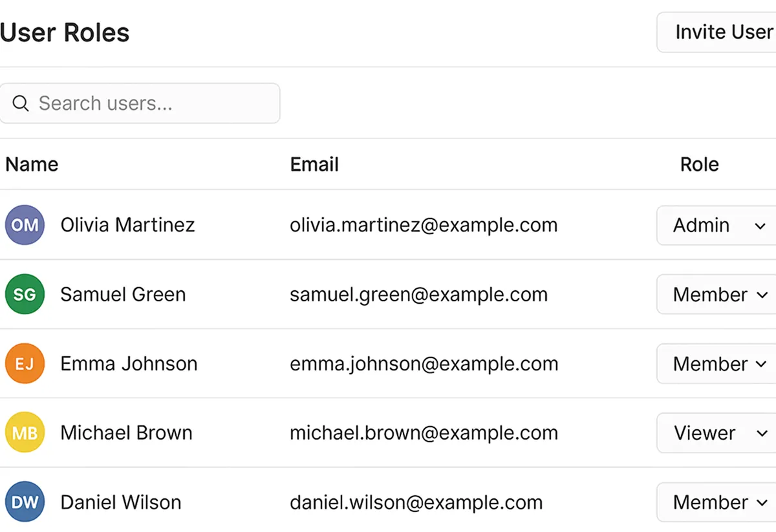Screen dimensions: 776x532
Task: Click michael.brown@example.com email address
Action: pos(424,432)
